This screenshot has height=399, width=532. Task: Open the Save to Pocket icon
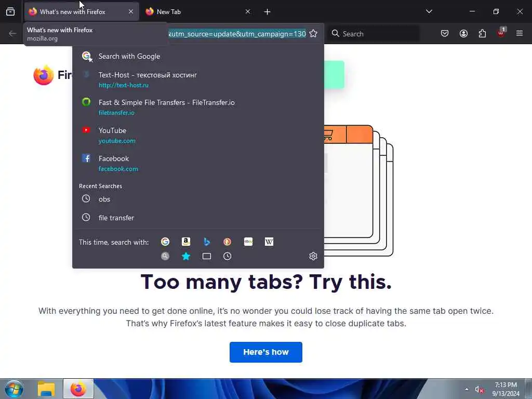tap(445, 34)
